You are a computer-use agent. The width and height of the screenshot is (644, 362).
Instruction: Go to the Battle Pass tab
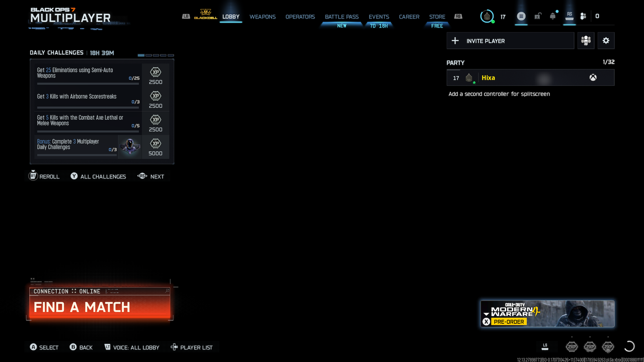pos(342,17)
